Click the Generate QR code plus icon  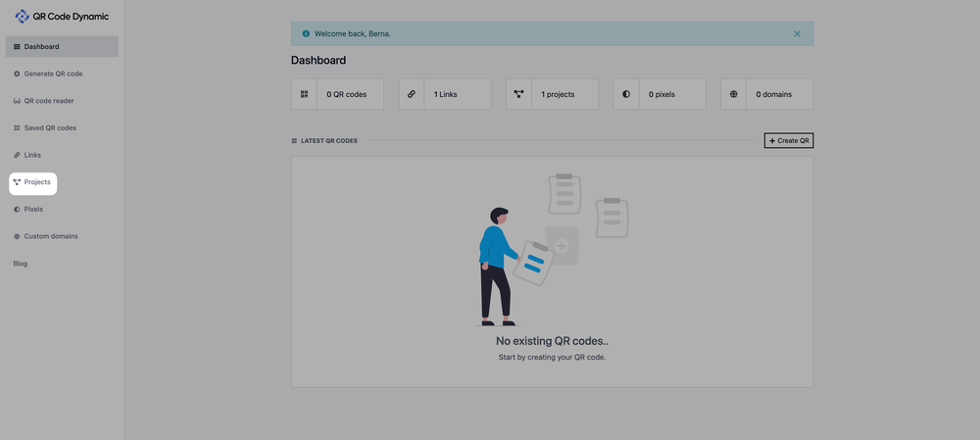(17, 73)
